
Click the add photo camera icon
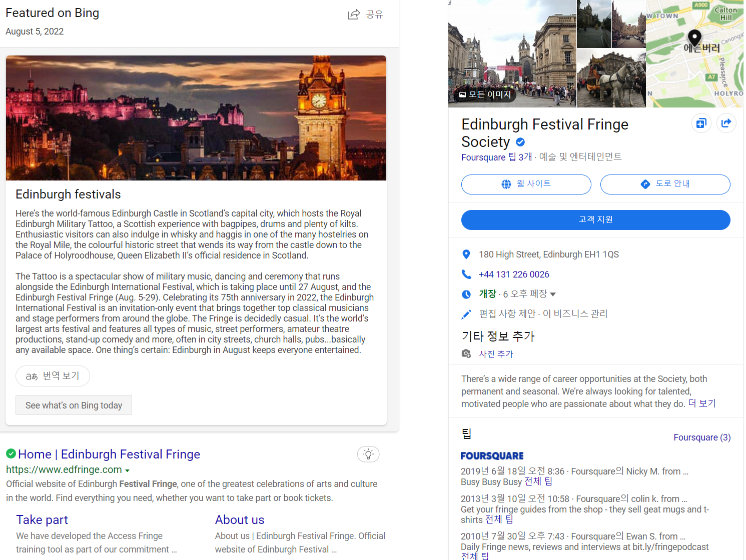[x=466, y=354]
